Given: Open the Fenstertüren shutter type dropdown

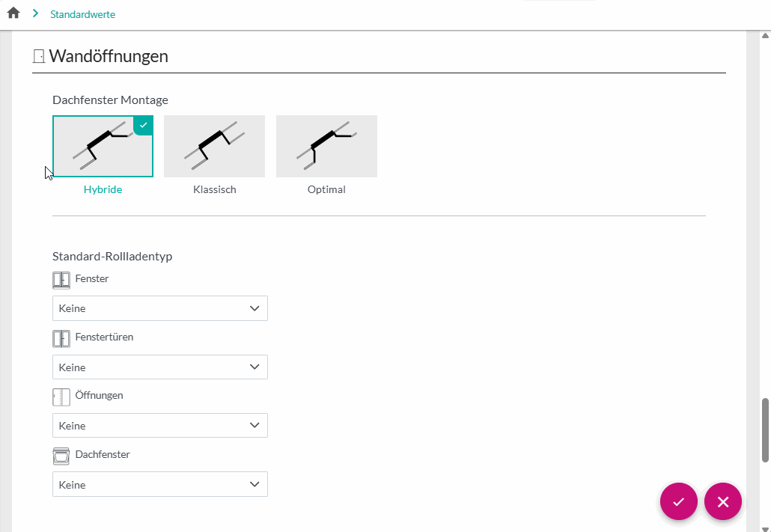Looking at the screenshot, I should coord(160,367).
